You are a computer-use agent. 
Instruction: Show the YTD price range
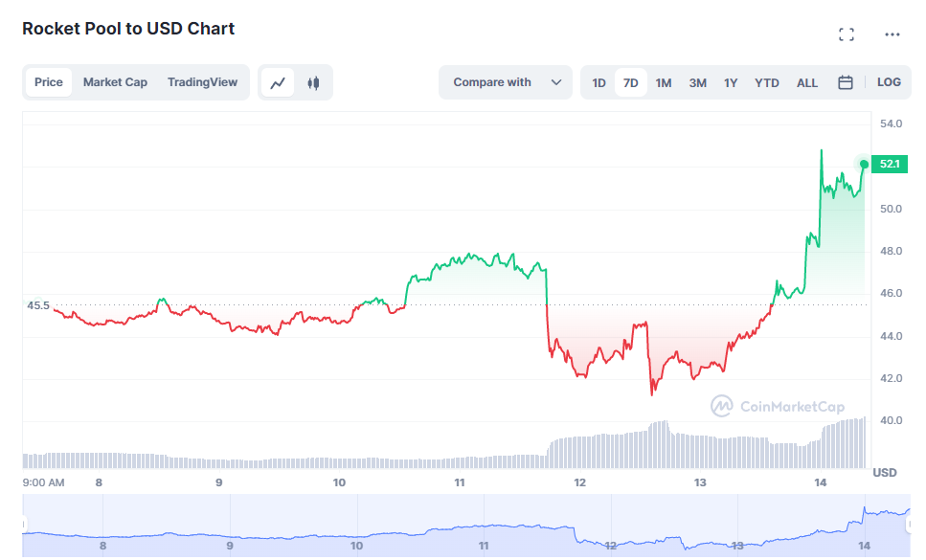tap(767, 82)
